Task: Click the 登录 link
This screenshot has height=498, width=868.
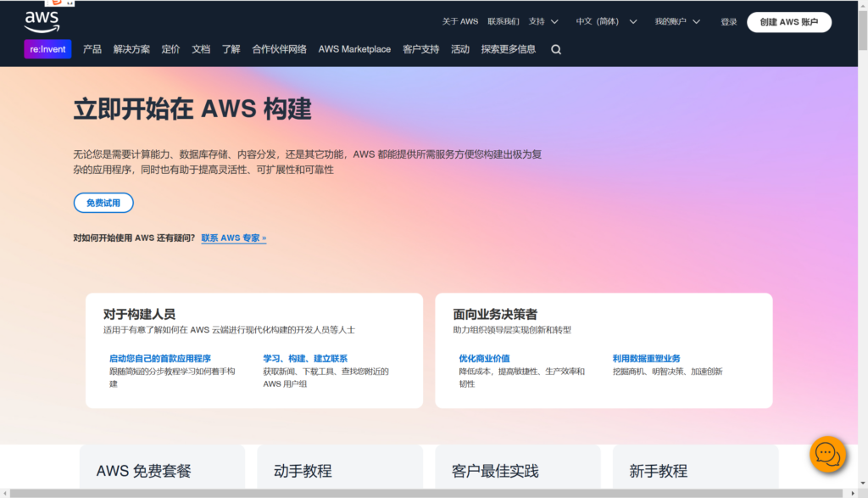Action: pos(728,21)
